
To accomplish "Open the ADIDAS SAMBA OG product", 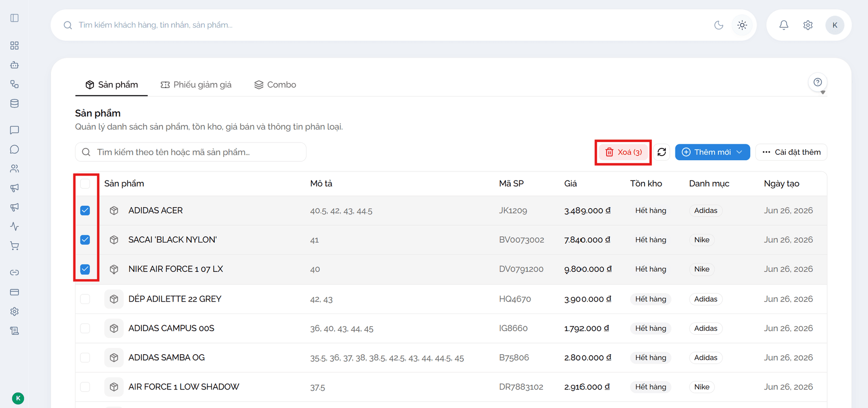I will [x=166, y=358].
